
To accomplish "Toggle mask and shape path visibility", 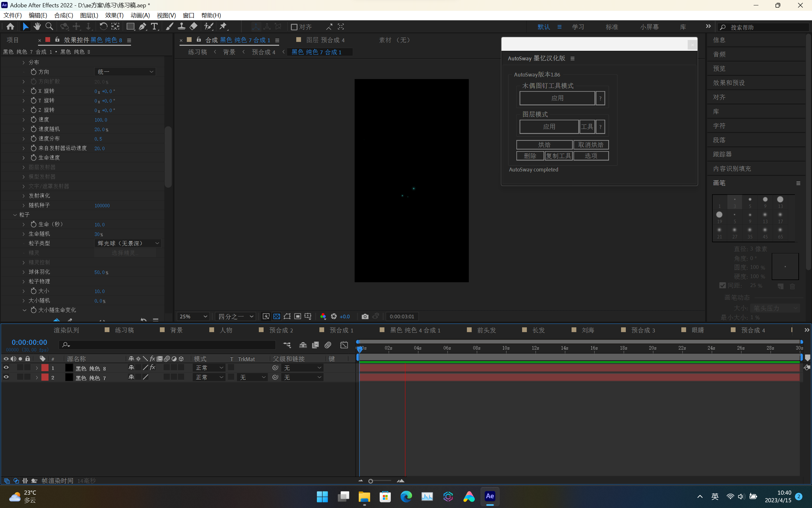I will click(x=287, y=317).
